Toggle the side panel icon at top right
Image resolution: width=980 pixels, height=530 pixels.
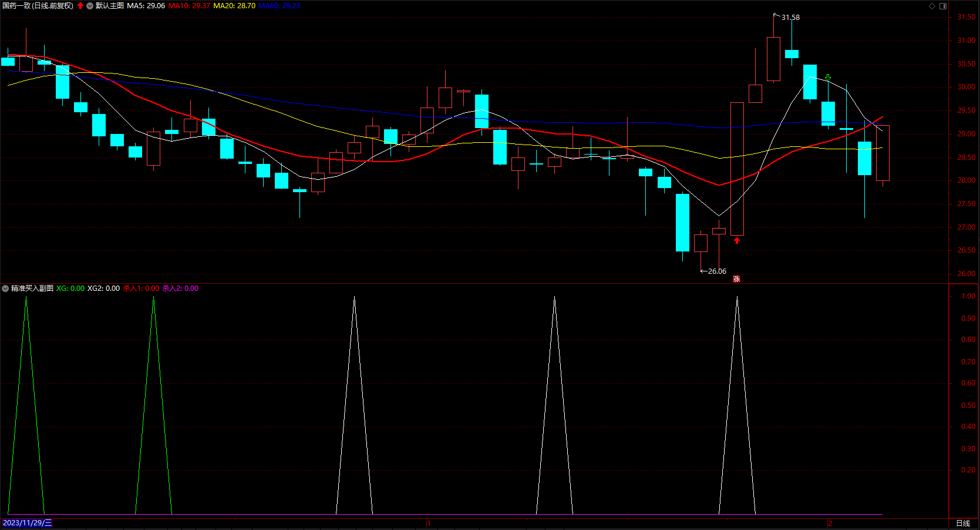(x=943, y=6)
